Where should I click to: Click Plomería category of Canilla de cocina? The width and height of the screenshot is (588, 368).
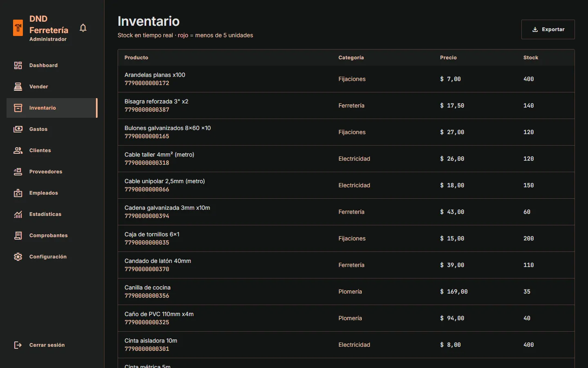(350, 292)
